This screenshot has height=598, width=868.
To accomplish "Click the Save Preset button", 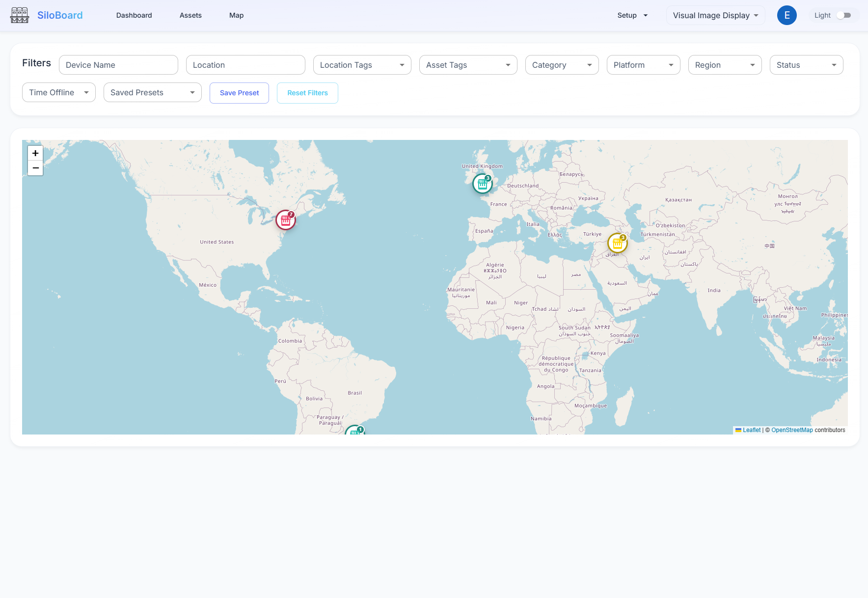I will point(240,93).
